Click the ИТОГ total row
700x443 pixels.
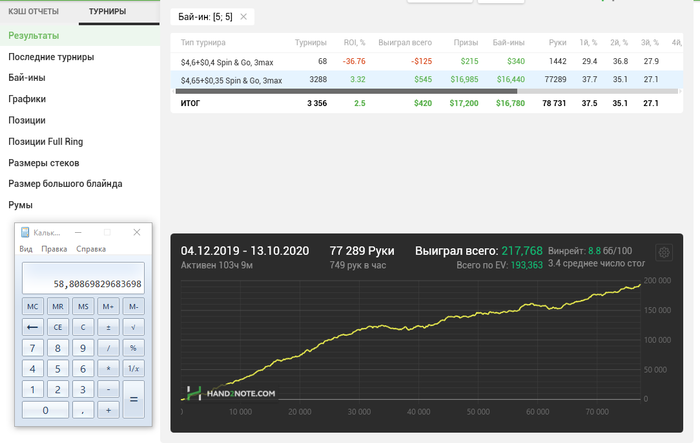click(x=426, y=103)
